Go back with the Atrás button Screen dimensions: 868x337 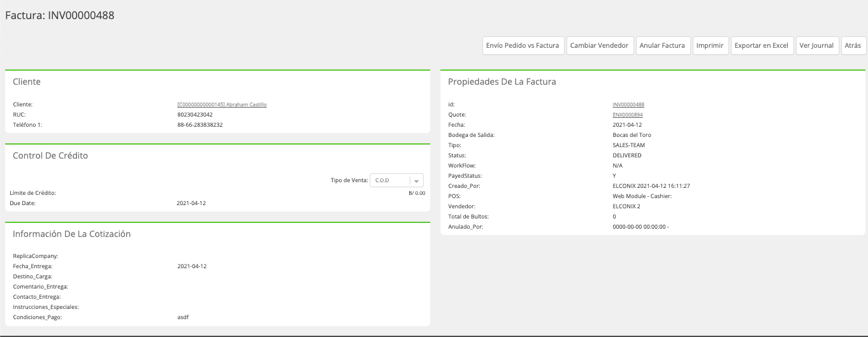coord(853,45)
